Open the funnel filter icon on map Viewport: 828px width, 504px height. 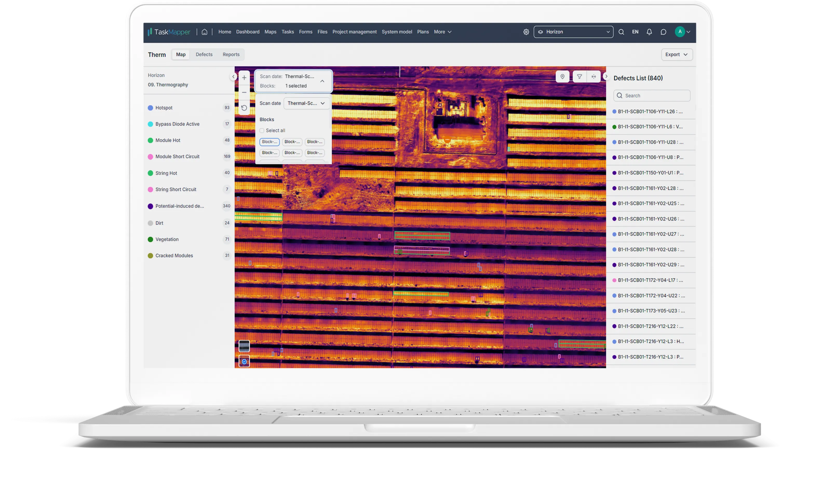[579, 77]
